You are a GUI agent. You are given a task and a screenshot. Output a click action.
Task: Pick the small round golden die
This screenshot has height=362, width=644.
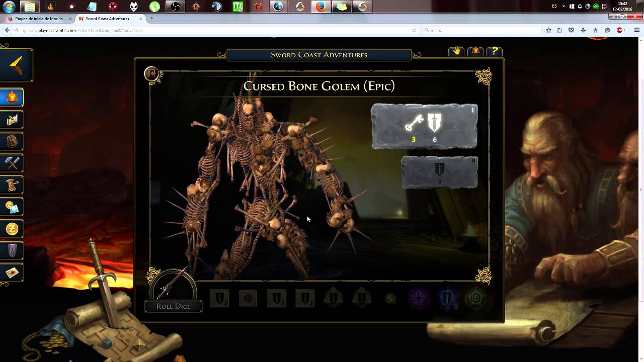(x=390, y=299)
